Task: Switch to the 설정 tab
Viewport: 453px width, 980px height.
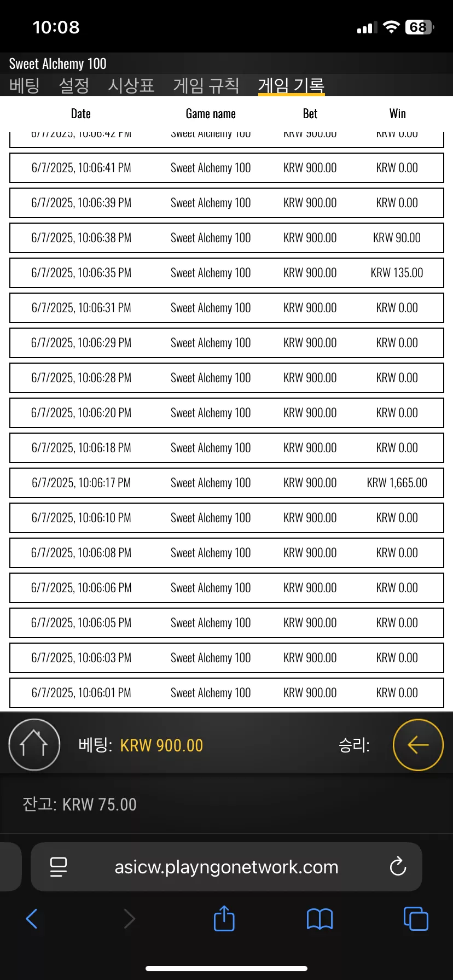Action: [74, 85]
